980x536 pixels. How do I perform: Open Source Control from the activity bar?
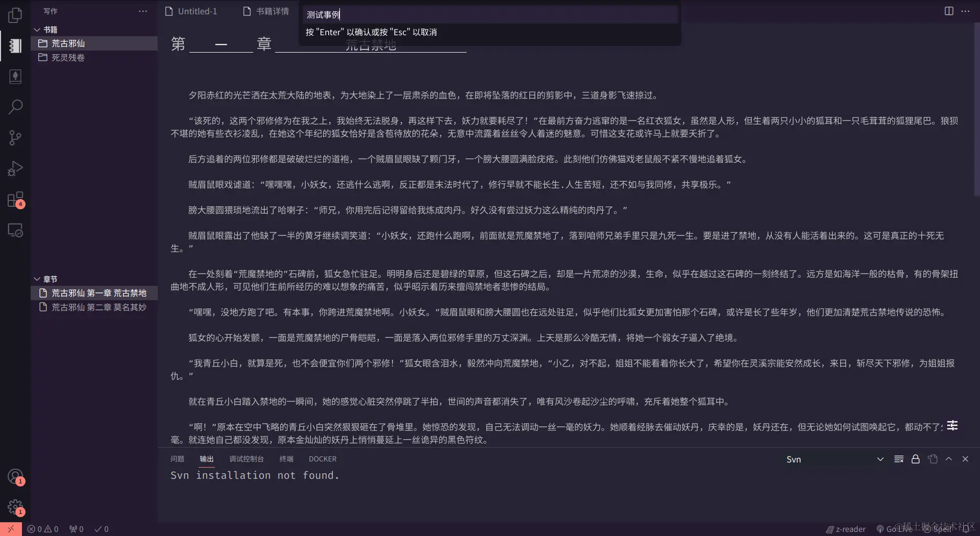15,138
